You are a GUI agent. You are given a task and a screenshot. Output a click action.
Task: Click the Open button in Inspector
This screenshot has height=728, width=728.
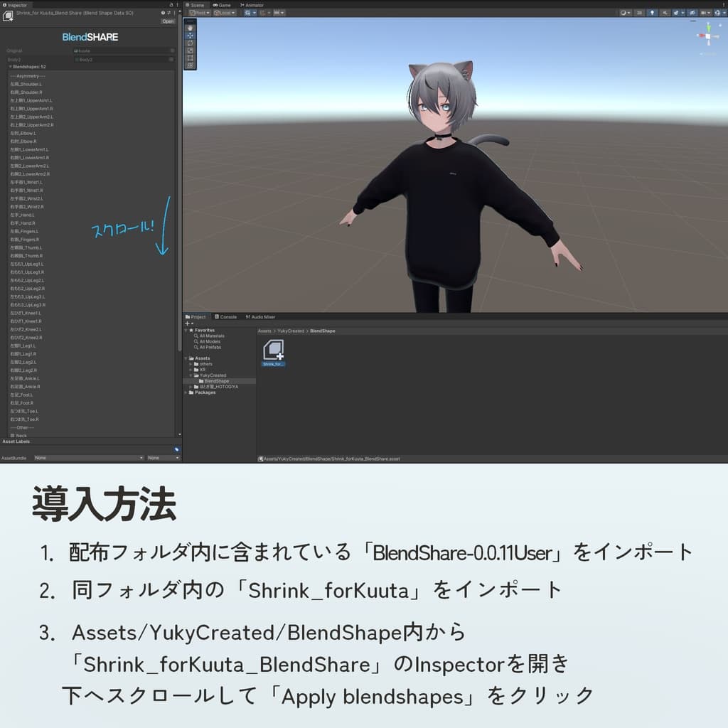pyautogui.click(x=168, y=21)
